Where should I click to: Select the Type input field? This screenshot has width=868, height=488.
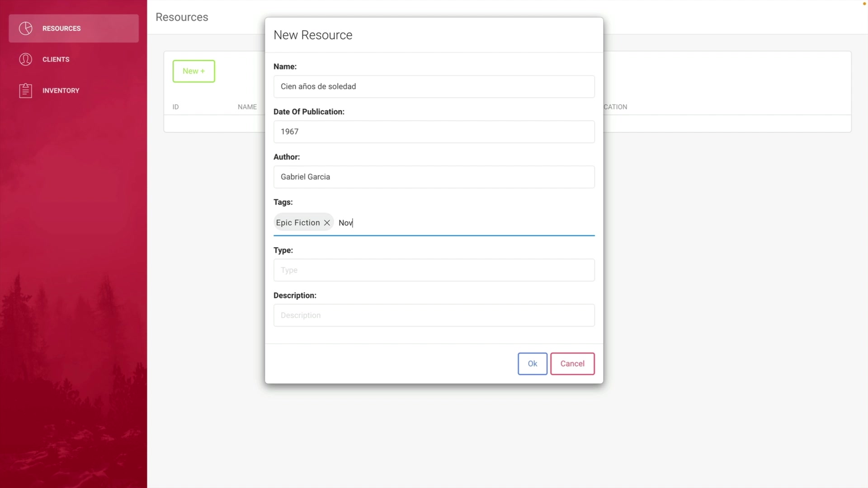(434, 270)
